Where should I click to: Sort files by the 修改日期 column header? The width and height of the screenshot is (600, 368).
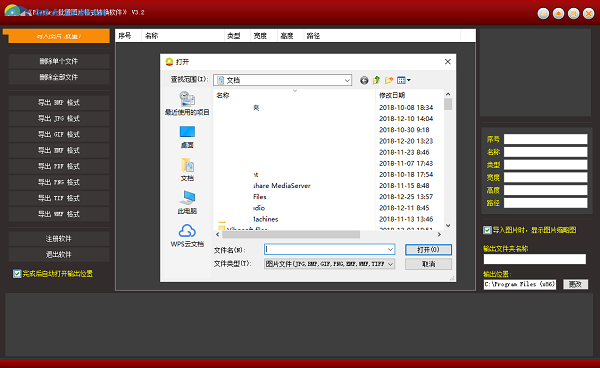pyautogui.click(x=409, y=95)
